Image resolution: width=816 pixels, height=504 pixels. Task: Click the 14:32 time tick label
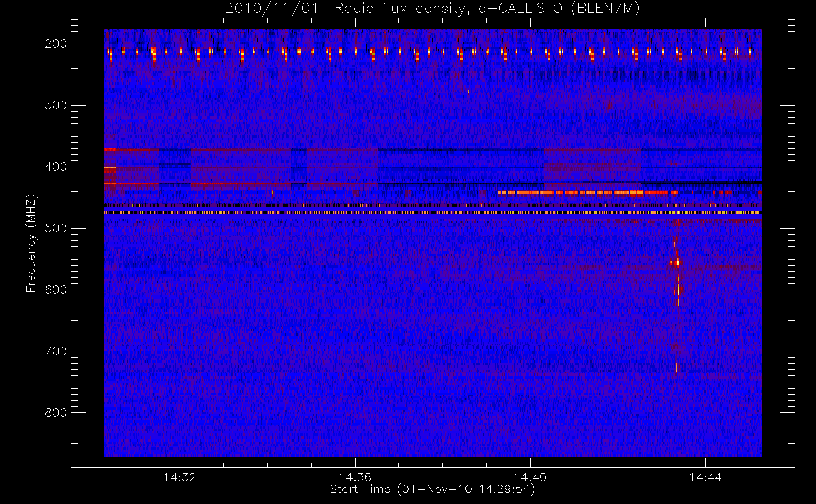pyautogui.click(x=180, y=477)
